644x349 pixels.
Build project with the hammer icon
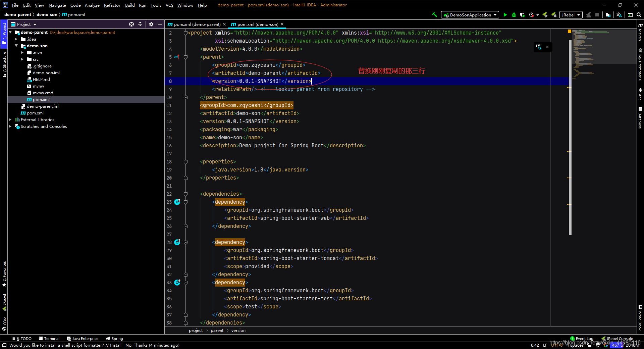click(x=434, y=15)
